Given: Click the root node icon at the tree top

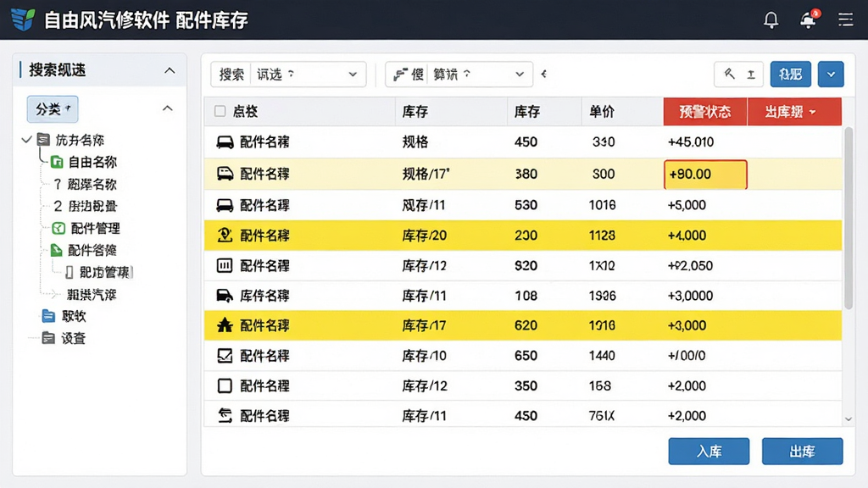Looking at the screenshot, I should tap(43, 140).
